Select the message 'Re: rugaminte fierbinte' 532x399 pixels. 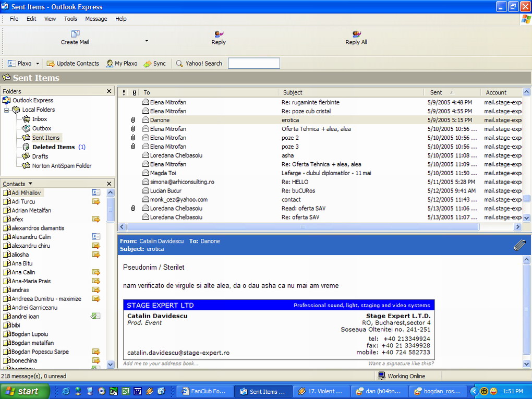tap(320, 102)
